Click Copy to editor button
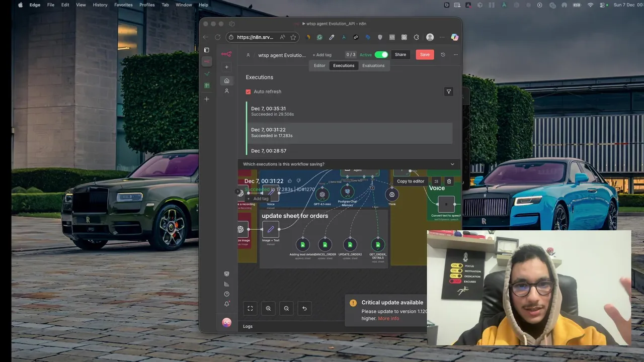Viewport: 644px width, 362px height. pos(411,181)
